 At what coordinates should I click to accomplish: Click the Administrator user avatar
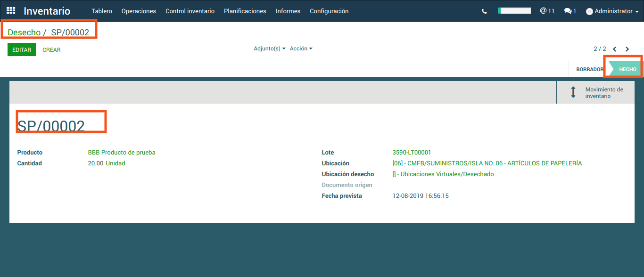589,11
